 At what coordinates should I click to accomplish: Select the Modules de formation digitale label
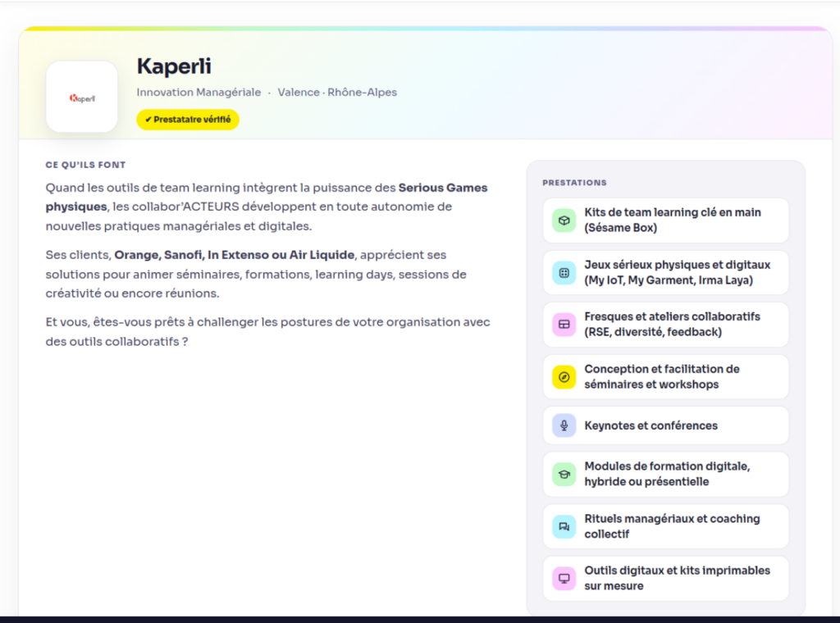(667, 474)
